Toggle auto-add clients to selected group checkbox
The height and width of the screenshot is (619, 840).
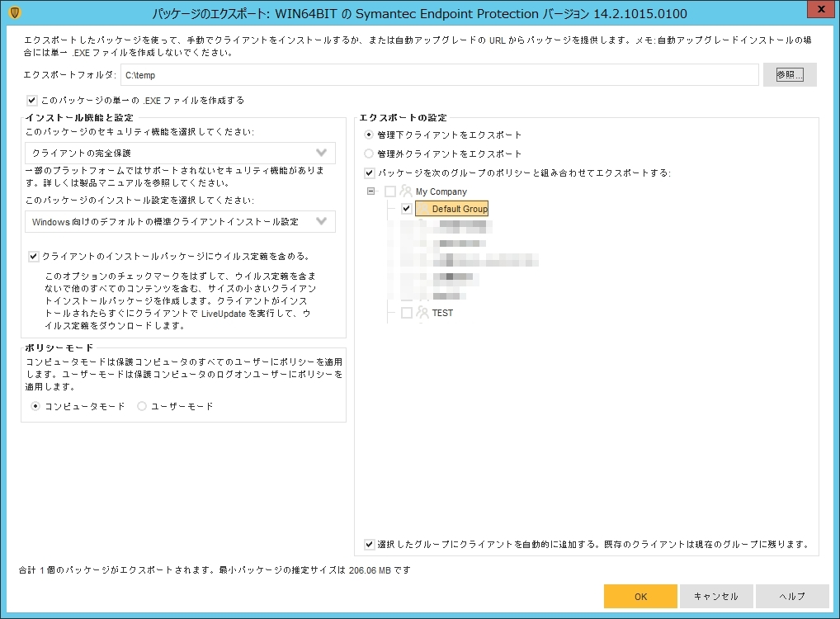(x=369, y=545)
